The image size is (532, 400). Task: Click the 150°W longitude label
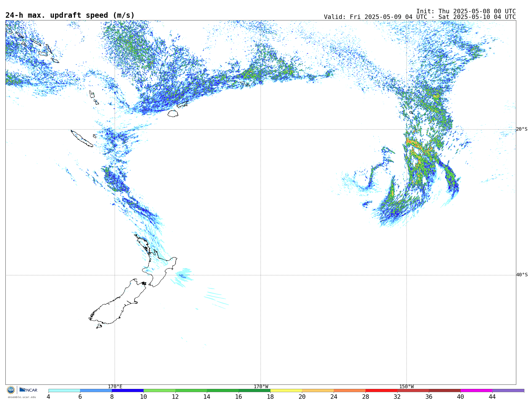point(407,387)
